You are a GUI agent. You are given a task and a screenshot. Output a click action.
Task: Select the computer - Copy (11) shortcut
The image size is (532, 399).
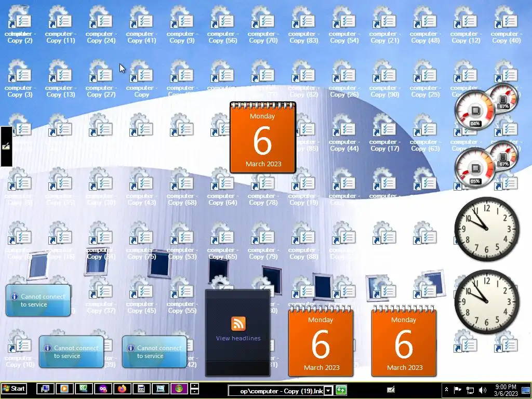pos(60,24)
